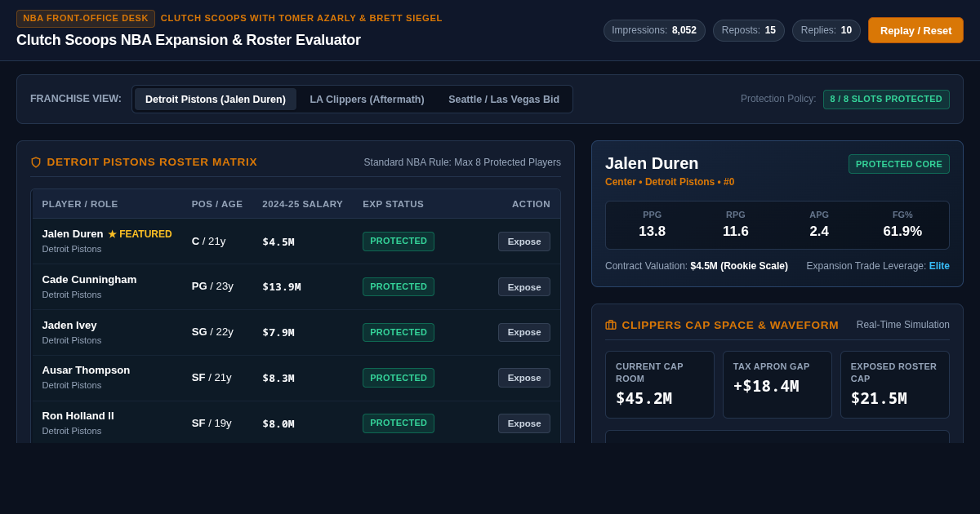Click the Impressions 8,052 counter pill
The image size is (980, 514).
tap(654, 30)
